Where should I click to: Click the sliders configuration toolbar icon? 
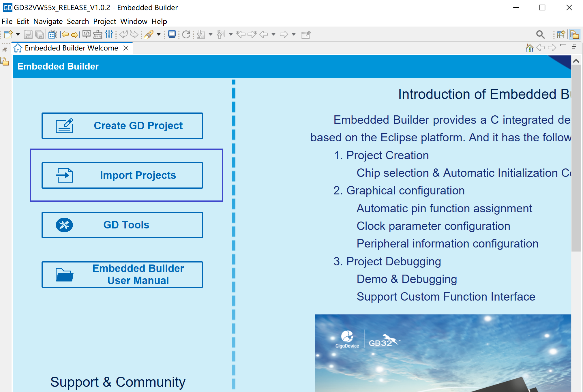(109, 35)
